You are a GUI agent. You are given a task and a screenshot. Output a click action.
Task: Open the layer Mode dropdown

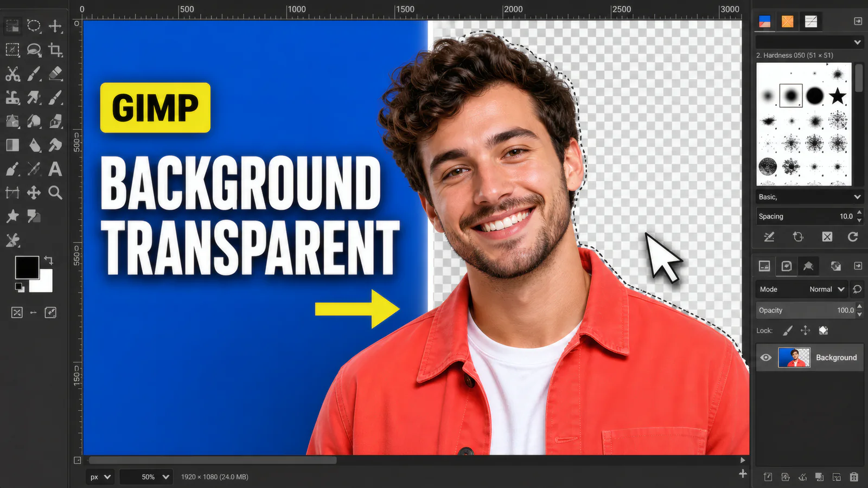[801, 290]
